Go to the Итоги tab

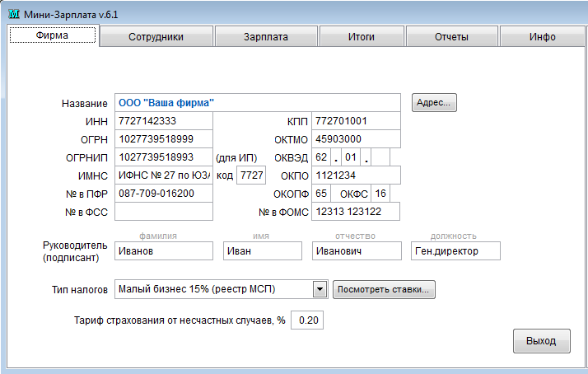point(361,37)
